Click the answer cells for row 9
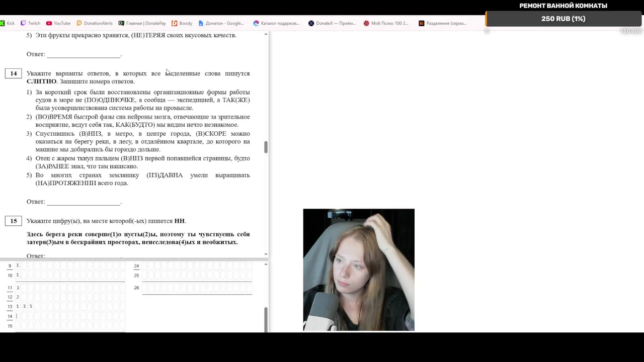Viewport: 644px width, 362px height. click(70, 265)
